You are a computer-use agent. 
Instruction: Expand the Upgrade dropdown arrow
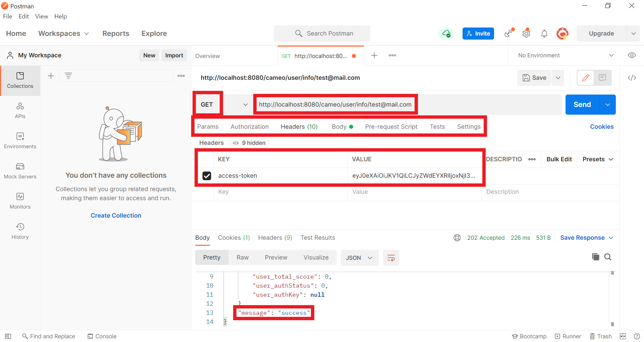[x=634, y=34]
